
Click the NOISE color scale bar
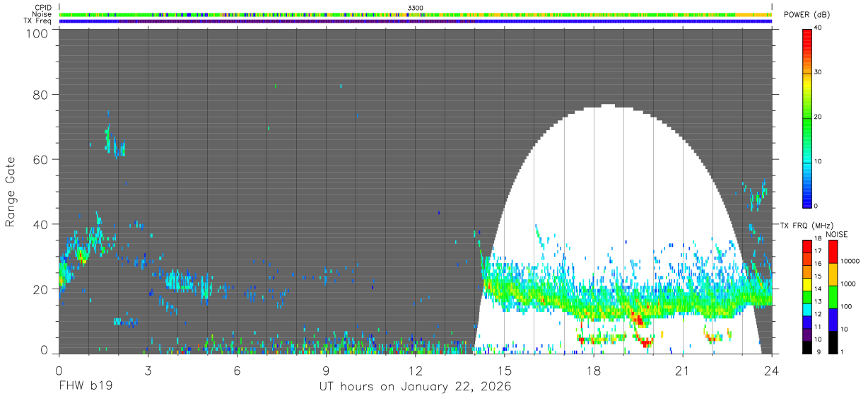(x=833, y=296)
